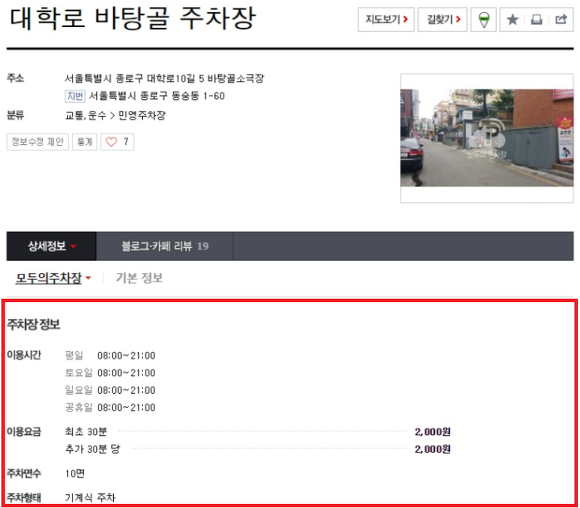
Task: Click 지번 address 동숭동 1-60 text
Action: [157, 96]
